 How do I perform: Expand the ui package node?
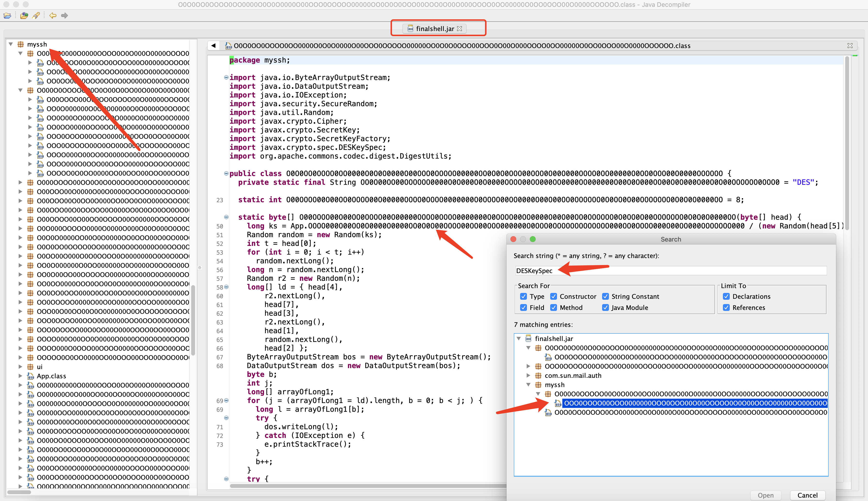tap(20, 367)
